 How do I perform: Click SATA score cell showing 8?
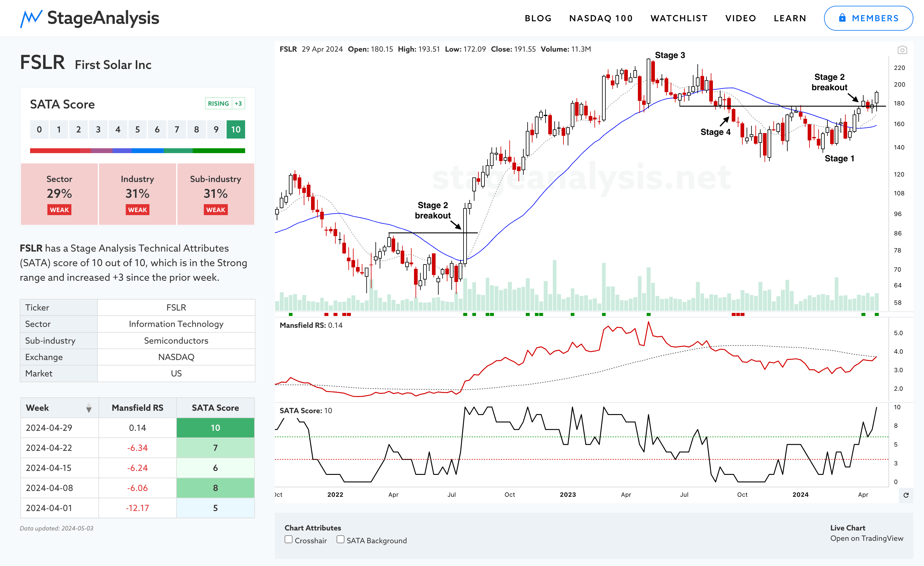215,488
